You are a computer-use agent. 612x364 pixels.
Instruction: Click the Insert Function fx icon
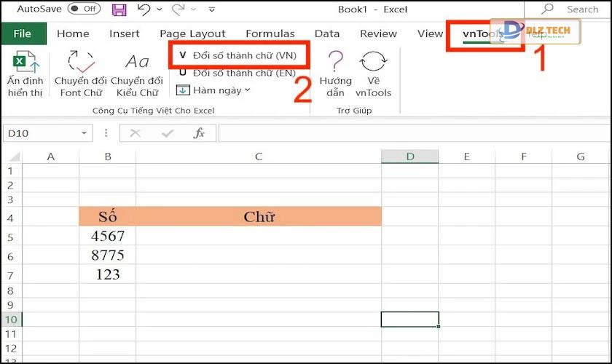[199, 133]
